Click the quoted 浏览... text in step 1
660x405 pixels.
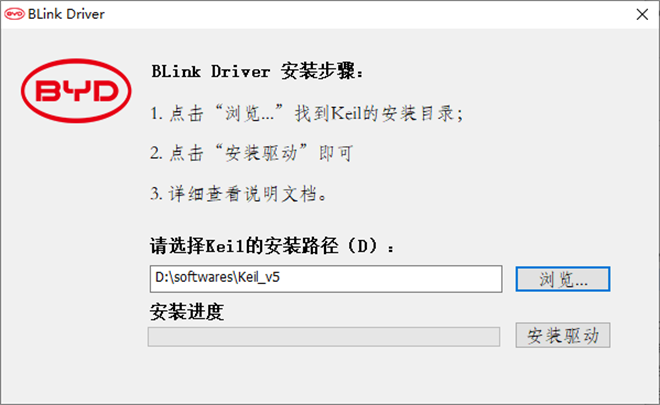(x=249, y=114)
